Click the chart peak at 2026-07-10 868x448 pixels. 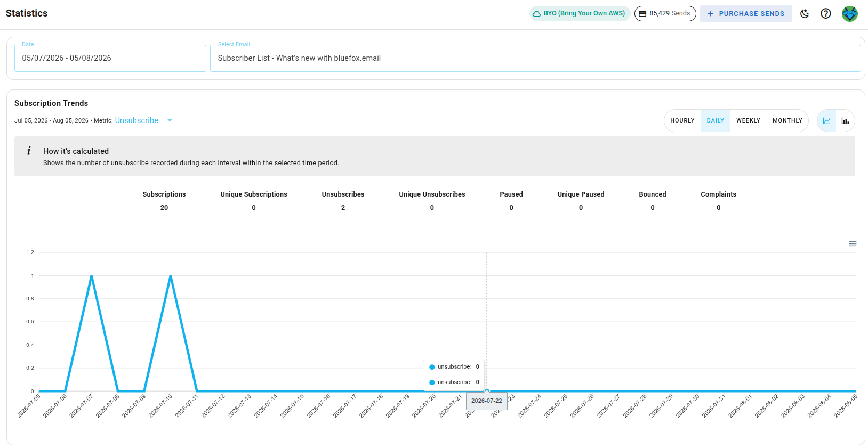pos(171,276)
